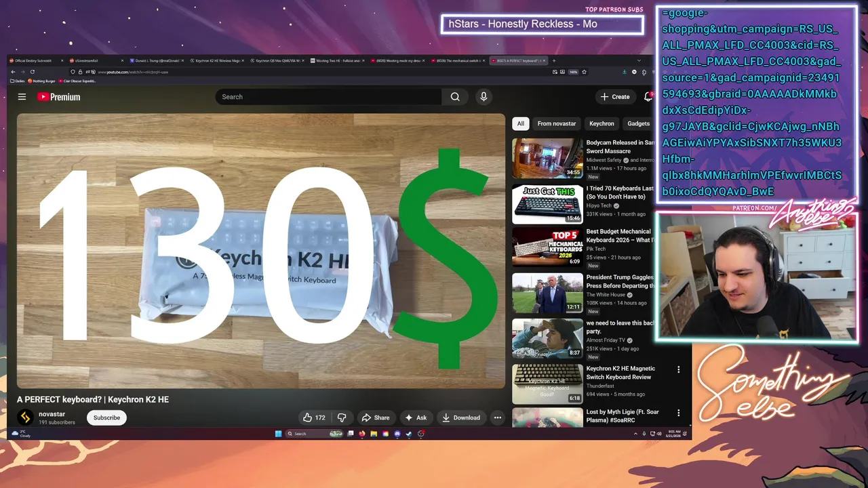The width and height of the screenshot is (868, 488).
Task: Open taskbar clock and date
Action: 673,434
